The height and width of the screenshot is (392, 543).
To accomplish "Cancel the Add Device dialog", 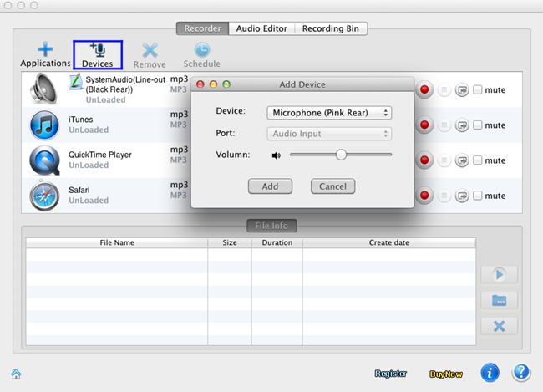I will pyautogui.click(x=332, y=186).
